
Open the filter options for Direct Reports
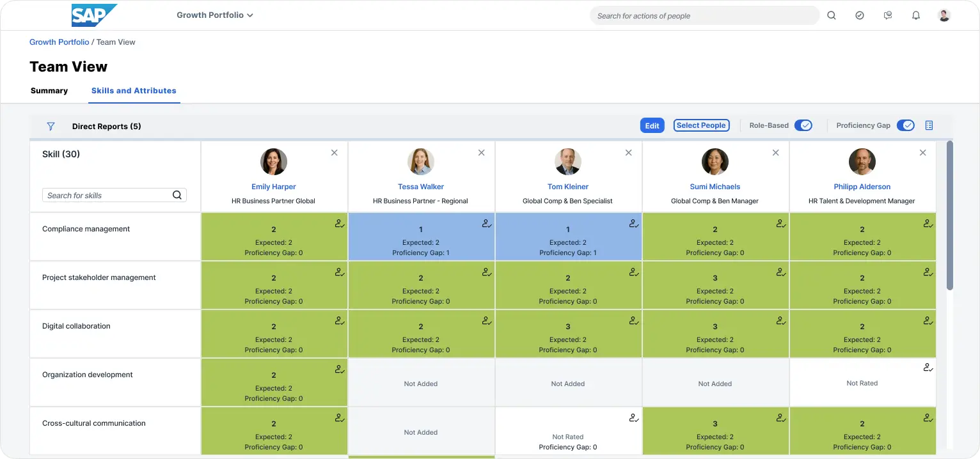(x=51, y=126)
